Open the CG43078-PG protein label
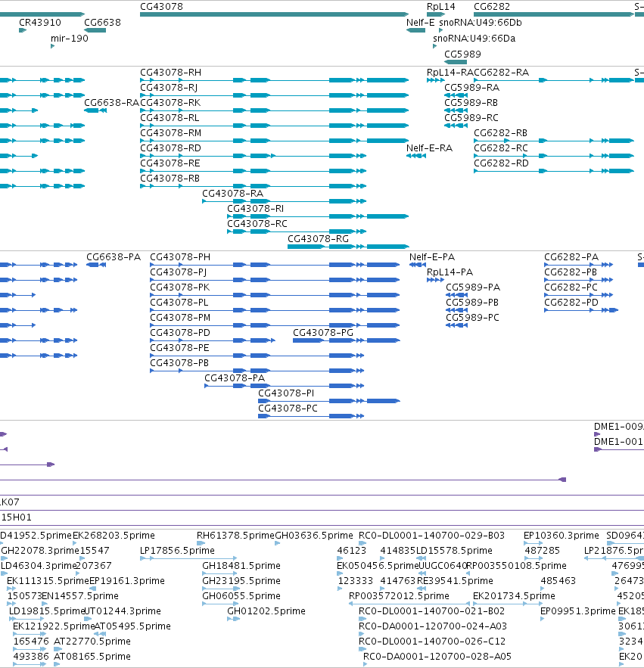Screen dimensions: 644x668 323,333
